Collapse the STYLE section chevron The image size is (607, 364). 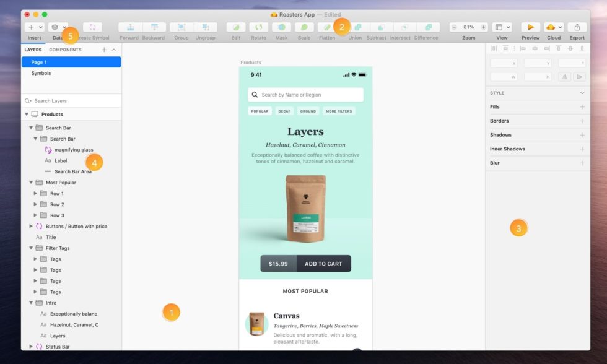coord(582,93)
